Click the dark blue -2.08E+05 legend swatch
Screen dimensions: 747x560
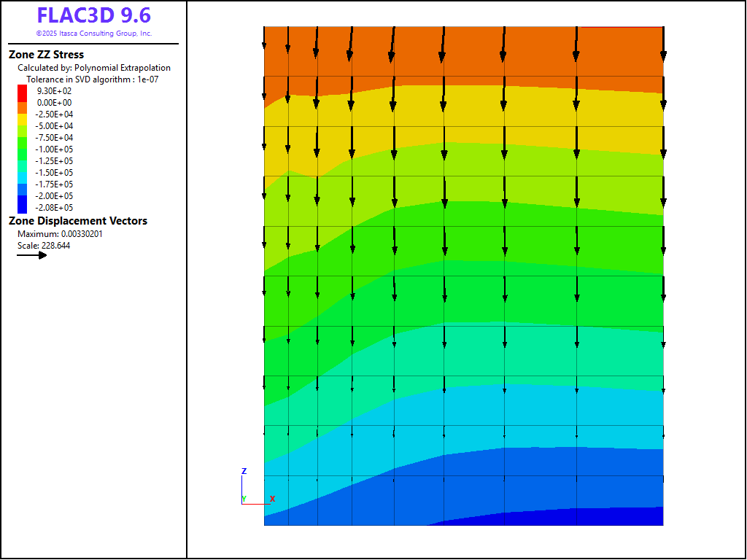(22, 206)
